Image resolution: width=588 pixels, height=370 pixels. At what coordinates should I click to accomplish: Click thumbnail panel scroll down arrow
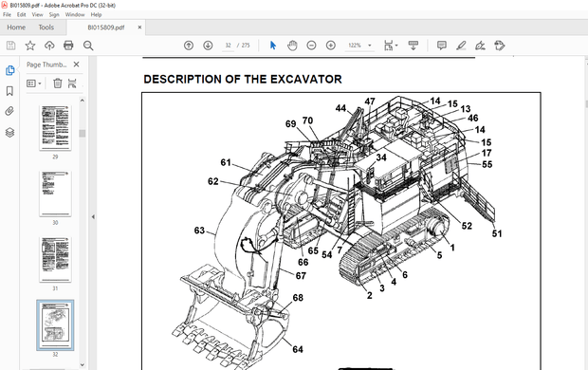point(83,364)
